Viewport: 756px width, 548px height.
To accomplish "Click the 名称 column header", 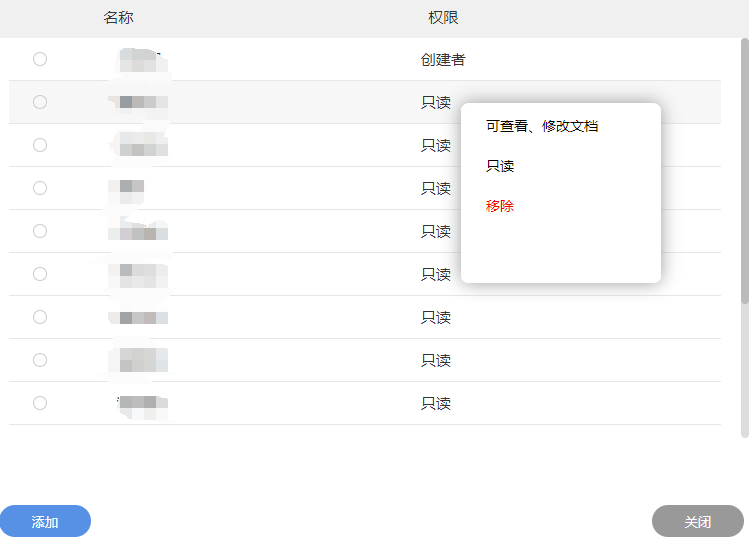I will click(x=118, y=18).
